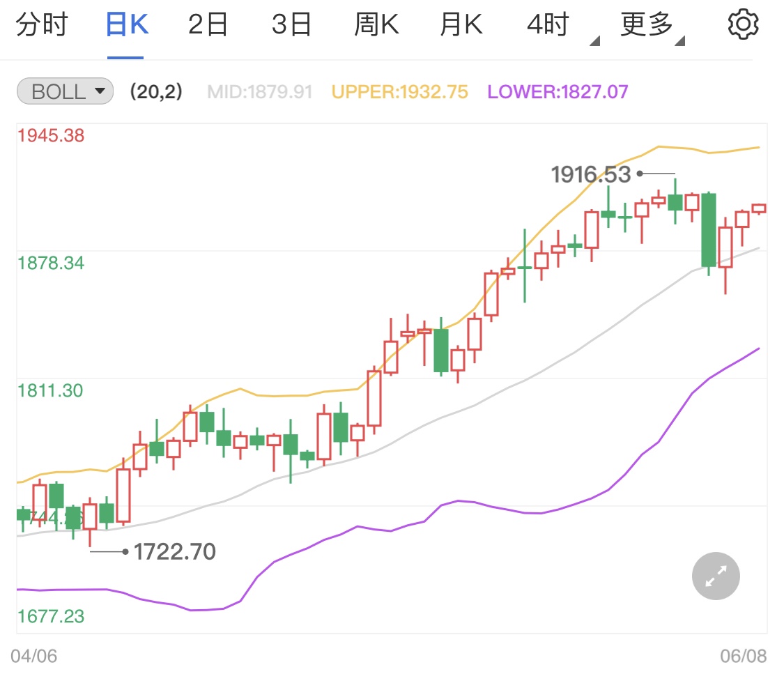Click the UPPER:1932.75 value
The width and height of the screenshot is (784, 674).
click(x=400, y=92)
